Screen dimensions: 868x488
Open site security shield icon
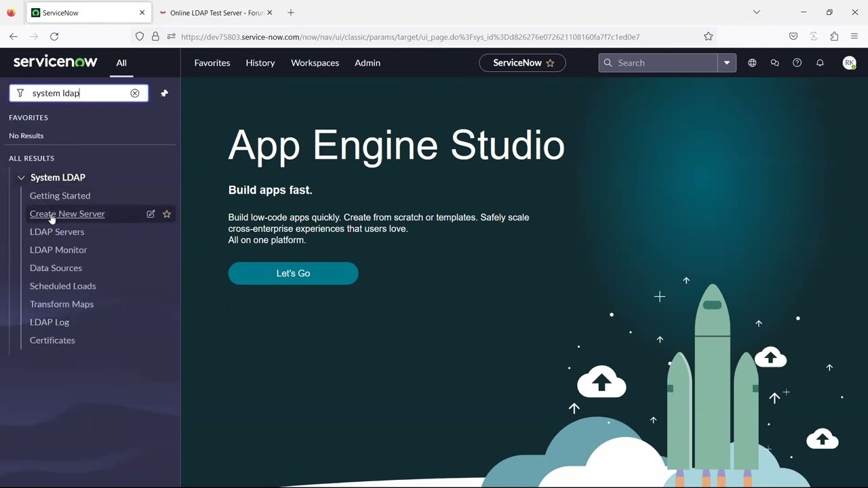tap(140, 37)
